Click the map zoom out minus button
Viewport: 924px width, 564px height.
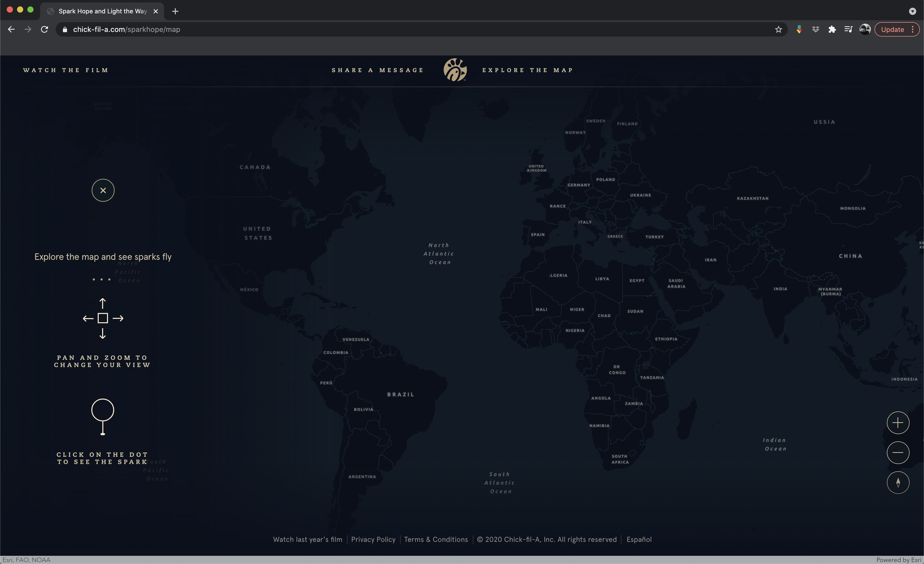pos(898,453)
